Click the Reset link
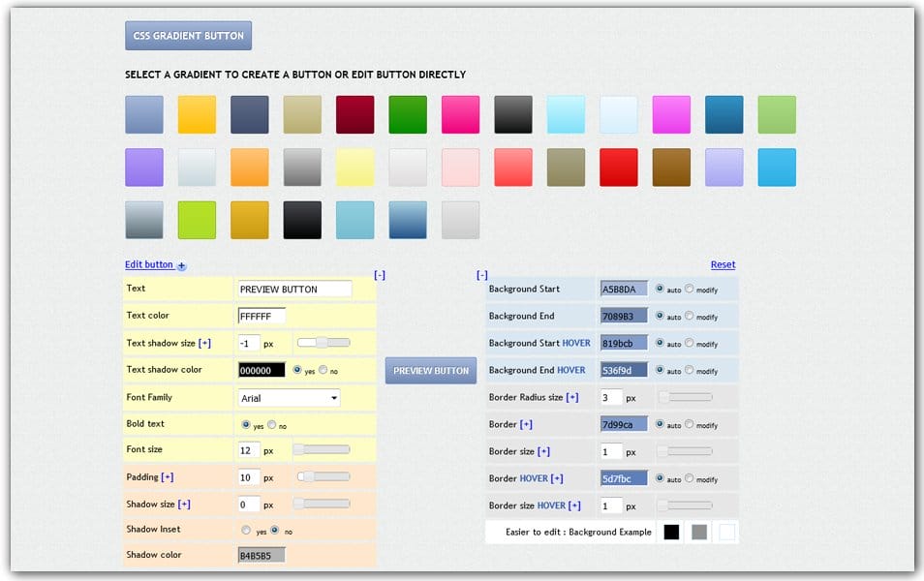The width and height of the screenshot is (924, 581). coord(723,264)
